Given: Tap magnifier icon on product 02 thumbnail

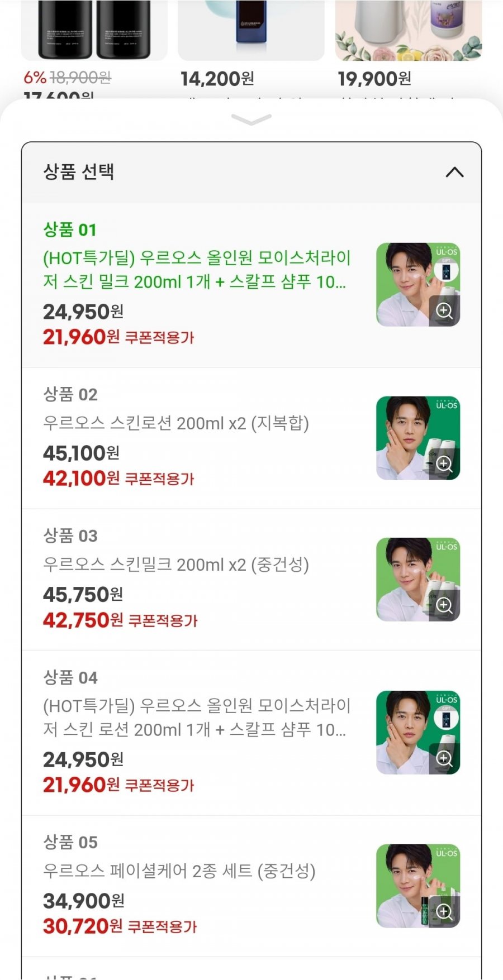Looking at the screenshot, I should pyautogui.click(x=444, y=464).
